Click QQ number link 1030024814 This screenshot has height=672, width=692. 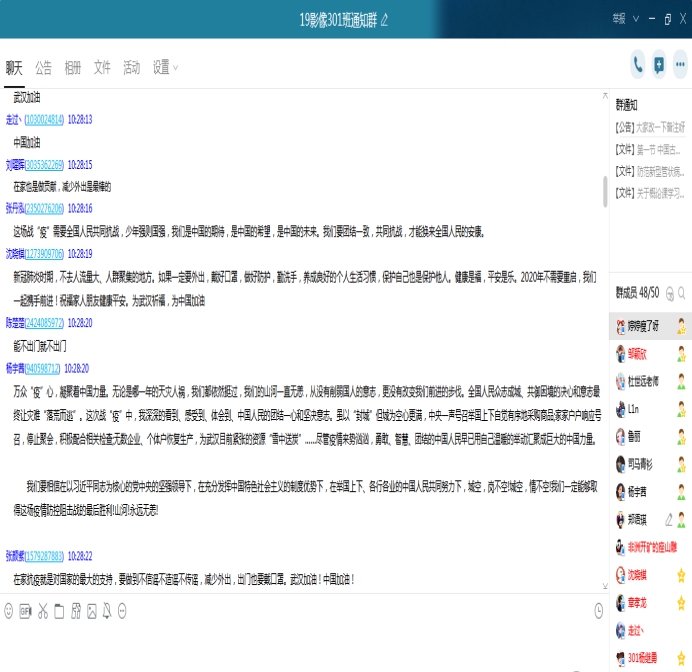[44, 119]
